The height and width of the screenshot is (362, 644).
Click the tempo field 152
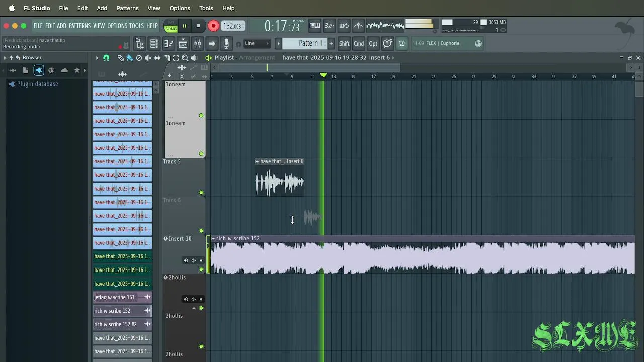click(x=232, y=26)
